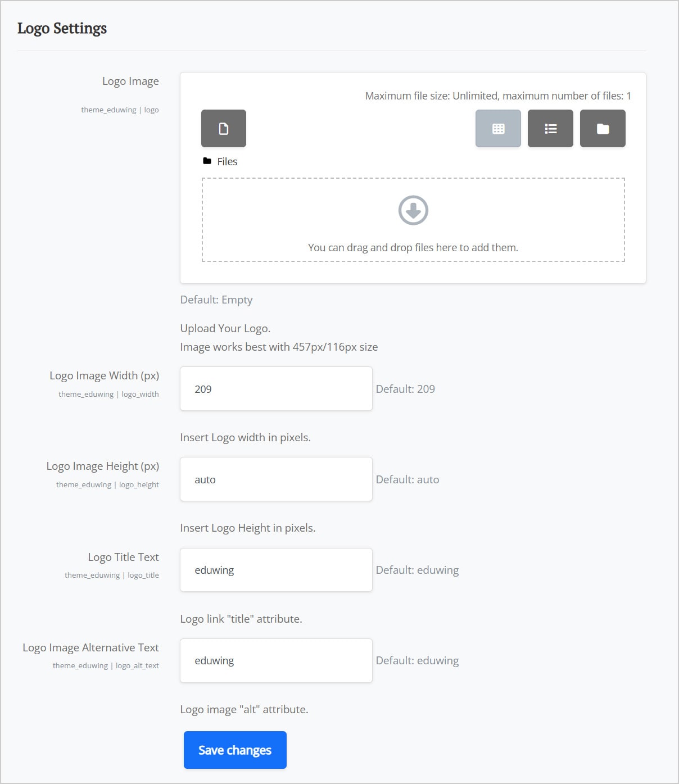Switch the file manager to list view
The height and width of the screenshot is (784, 679).
tap(550, 128)
